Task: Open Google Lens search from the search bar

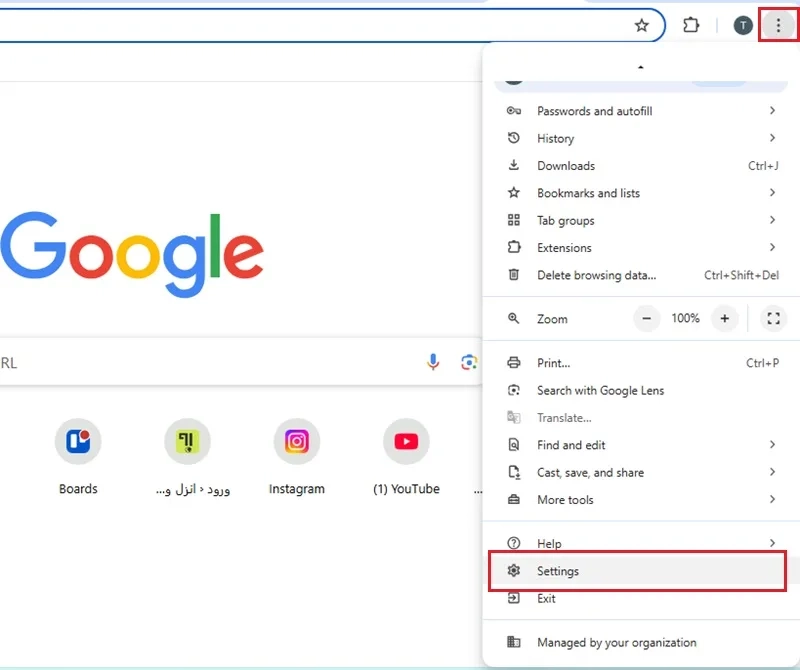Action: [470, 363]
